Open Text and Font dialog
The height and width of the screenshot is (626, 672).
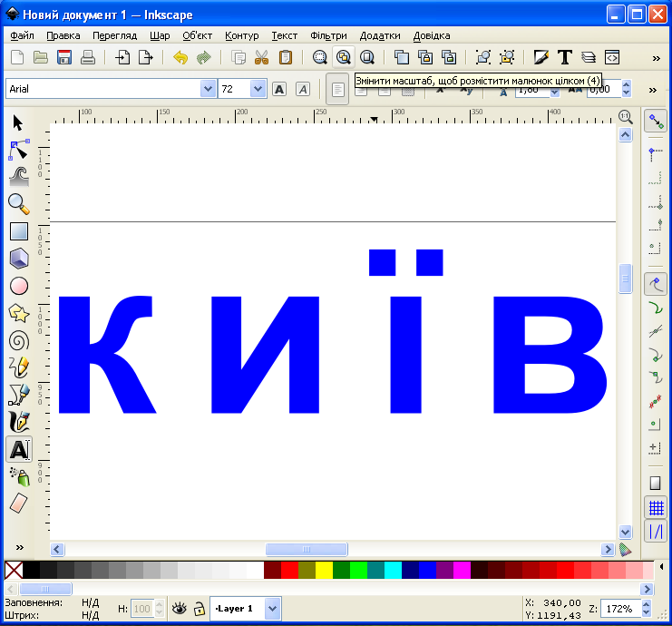[565, 57]
